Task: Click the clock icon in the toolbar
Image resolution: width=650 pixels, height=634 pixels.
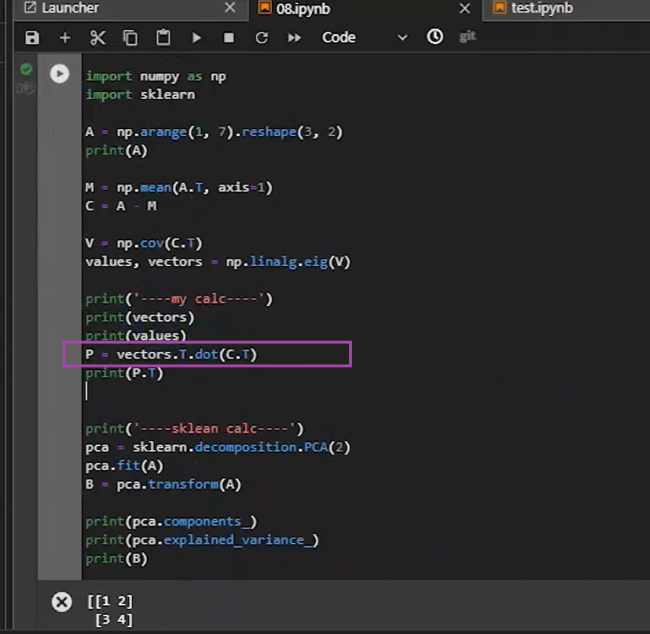Action: [x=434, y=36]
